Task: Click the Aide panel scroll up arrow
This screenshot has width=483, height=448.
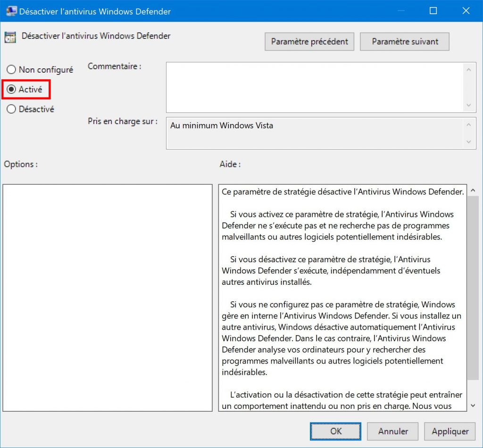Action: click(473, 191)
